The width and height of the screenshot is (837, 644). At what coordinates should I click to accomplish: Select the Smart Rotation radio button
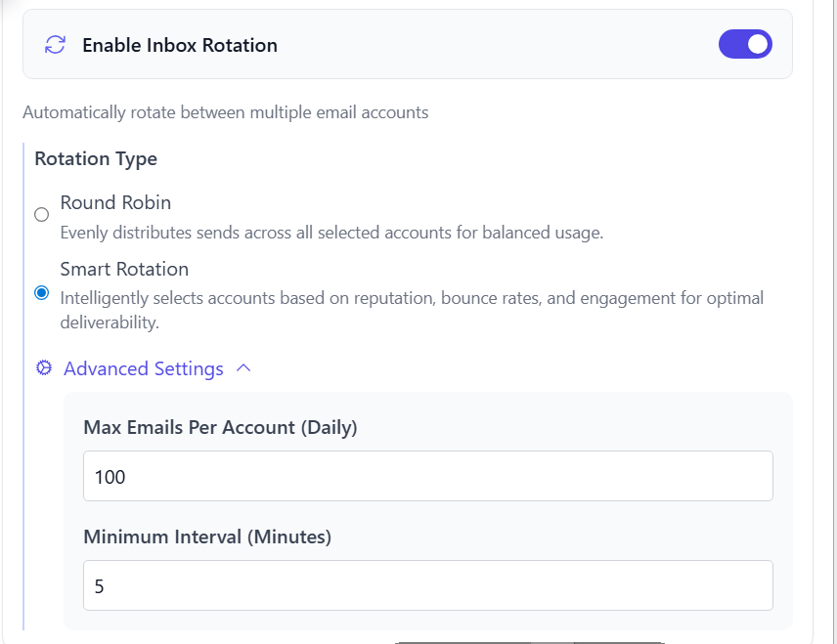click(40, 291)
